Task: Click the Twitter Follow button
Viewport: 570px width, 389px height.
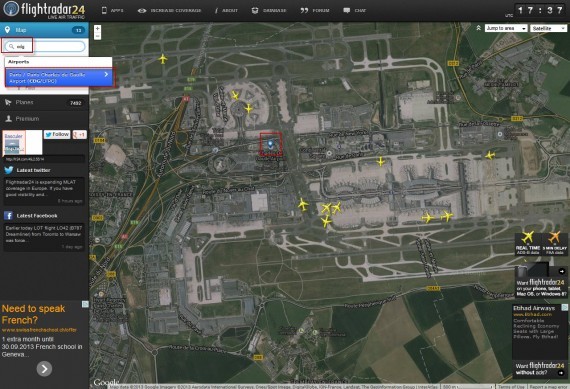Action: coord(57,135)
